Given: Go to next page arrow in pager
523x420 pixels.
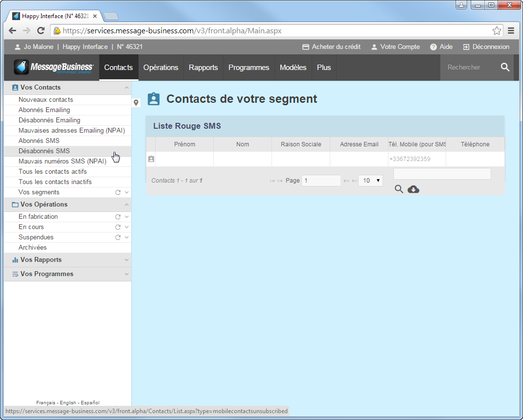Looking at the screenshot, I should point(346,181).
